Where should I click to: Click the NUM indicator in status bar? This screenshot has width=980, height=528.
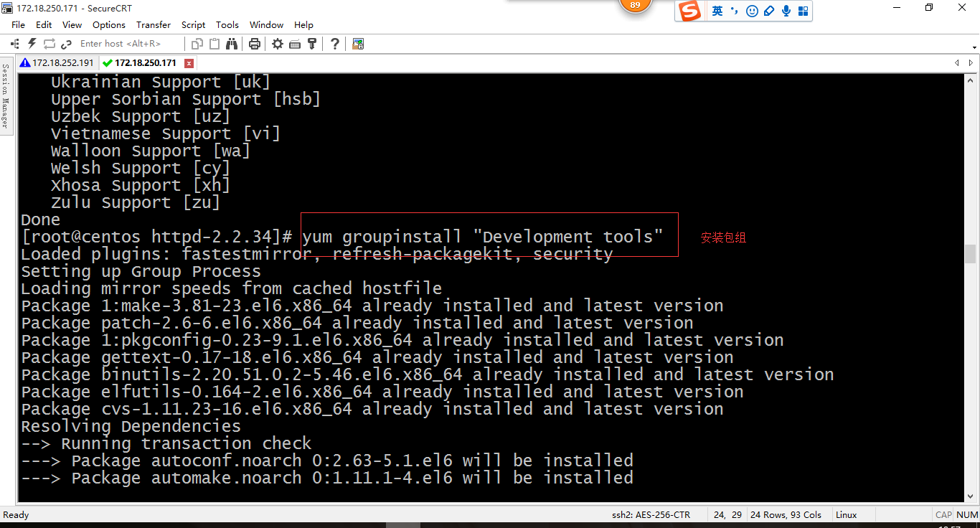coord(967,515)
